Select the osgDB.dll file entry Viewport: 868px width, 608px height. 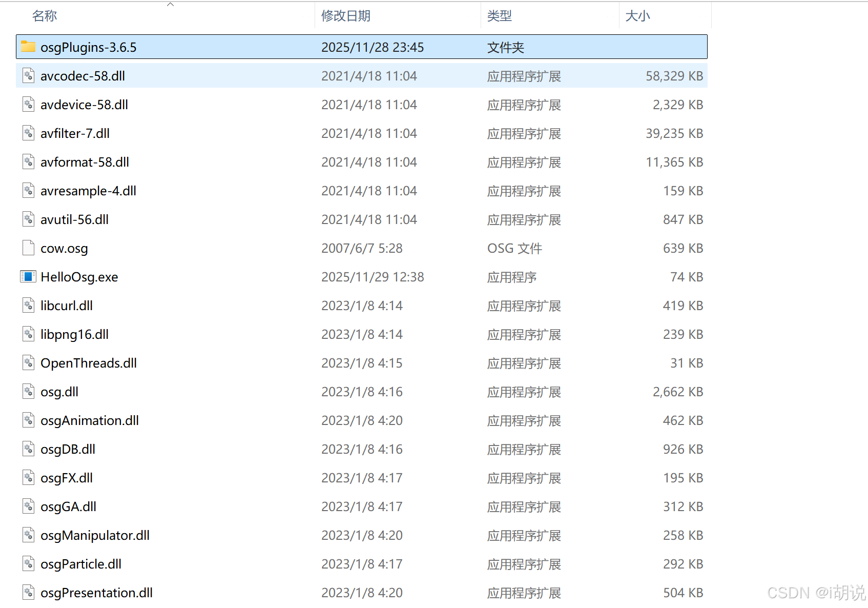(x=68, y=449)
